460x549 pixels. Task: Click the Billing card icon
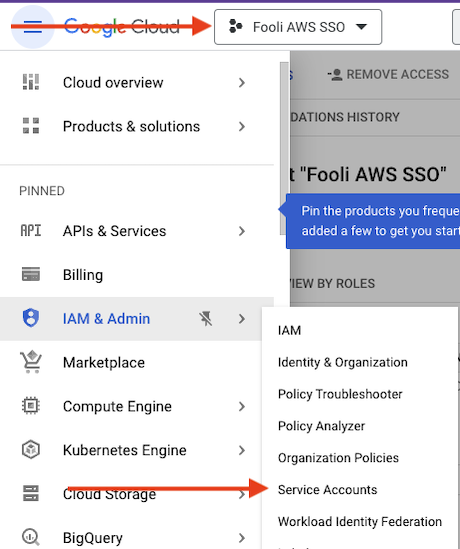tap(31, 274)
